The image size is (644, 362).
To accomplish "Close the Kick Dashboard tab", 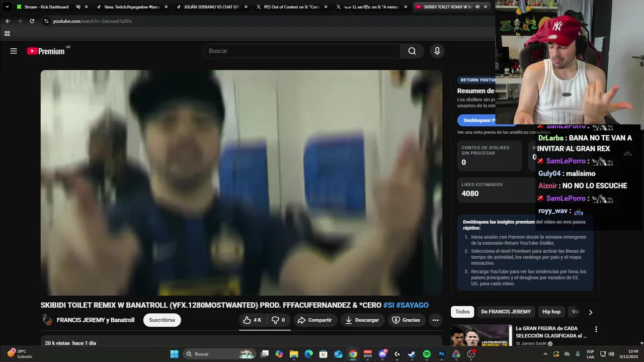I will click(x=87, y=7).
